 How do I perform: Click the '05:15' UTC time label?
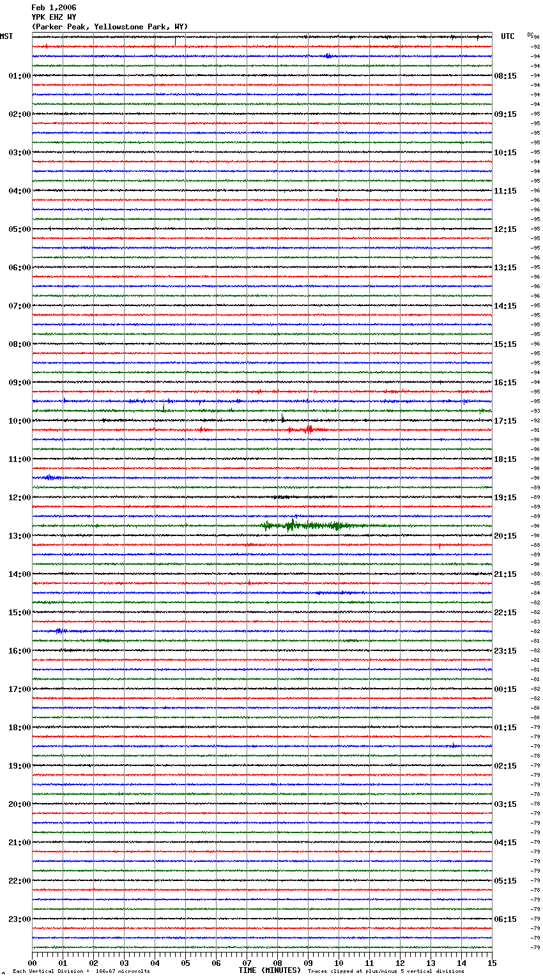[505, 881]
